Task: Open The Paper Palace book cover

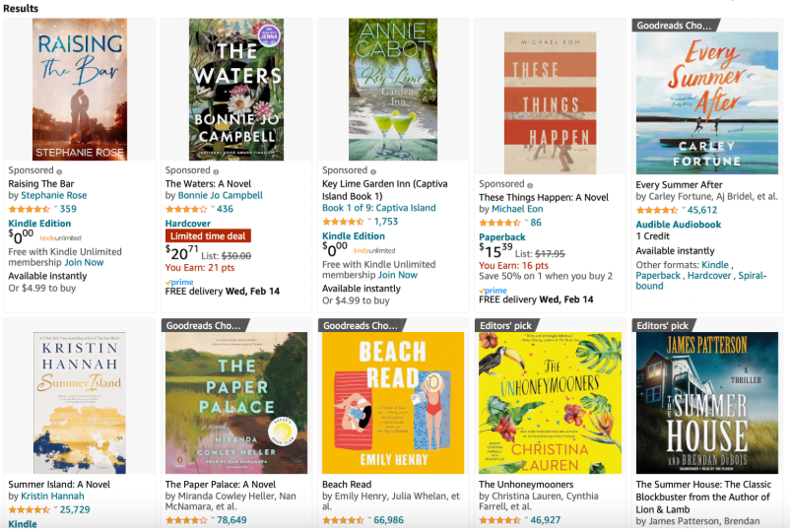Action: click(235, 403)
